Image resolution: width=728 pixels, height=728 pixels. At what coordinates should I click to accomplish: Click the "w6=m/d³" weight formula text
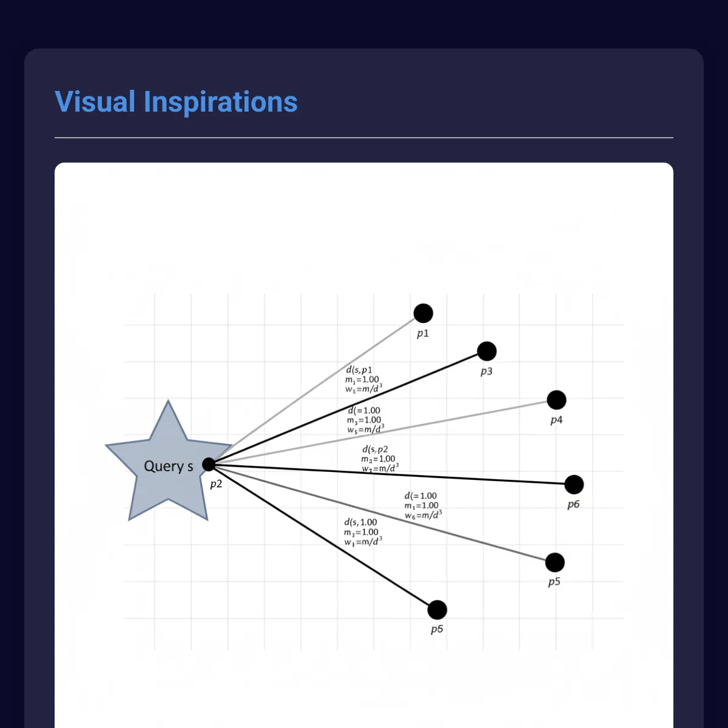423,515
